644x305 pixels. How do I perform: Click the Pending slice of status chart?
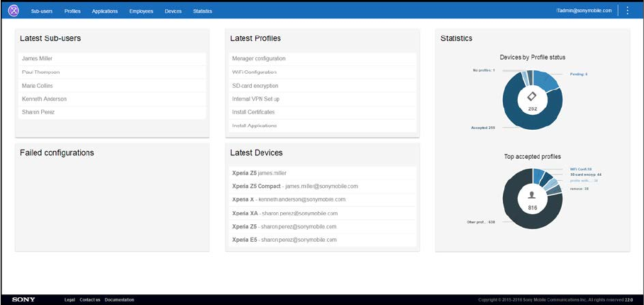click(545, 79)
